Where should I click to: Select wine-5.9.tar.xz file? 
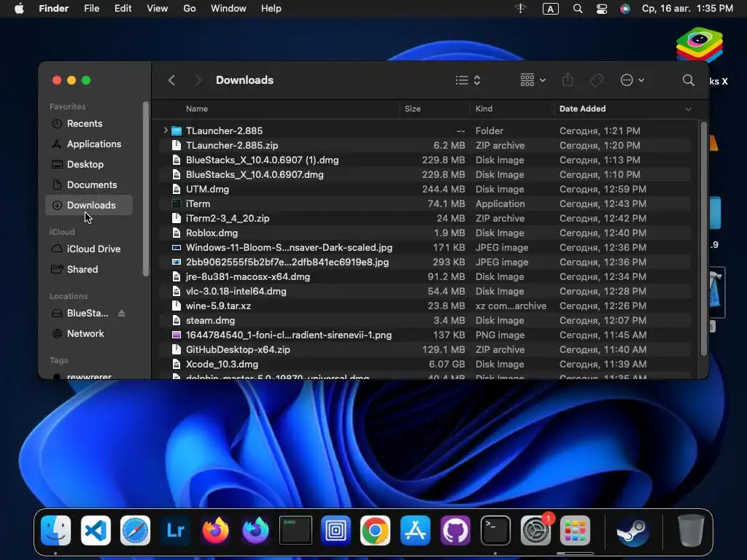[x=426, y=306]
